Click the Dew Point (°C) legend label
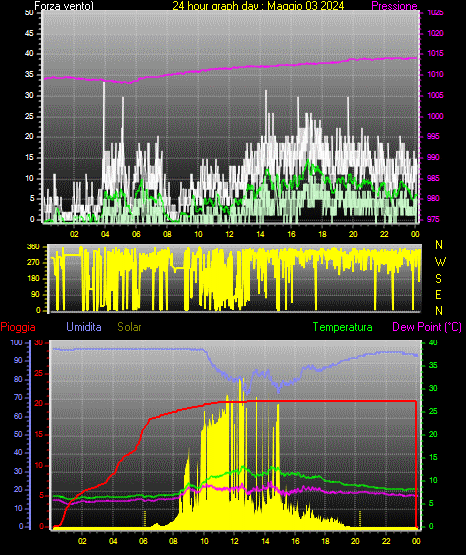The height and width of the screenshot is (555, 466). click(427, 327)
